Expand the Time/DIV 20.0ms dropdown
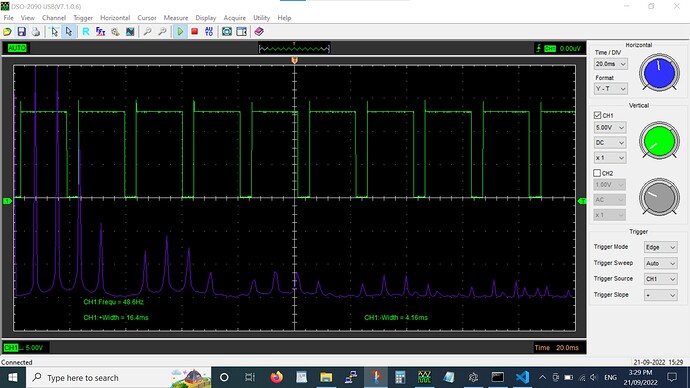Screen dimensions: 690x388 pos(610,64)
